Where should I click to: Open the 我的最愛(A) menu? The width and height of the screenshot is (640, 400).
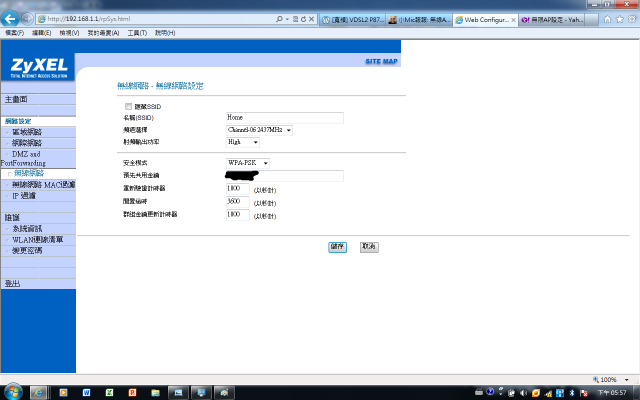103,33
